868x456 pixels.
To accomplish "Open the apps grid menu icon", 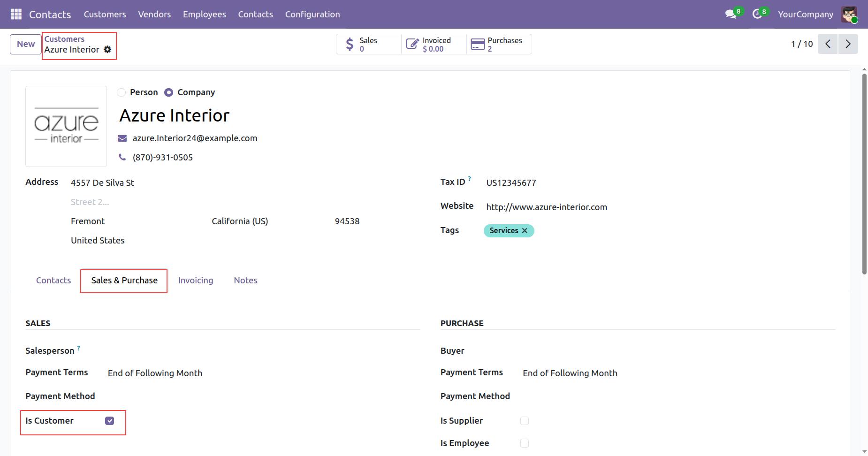I will (x=16, y=14).
